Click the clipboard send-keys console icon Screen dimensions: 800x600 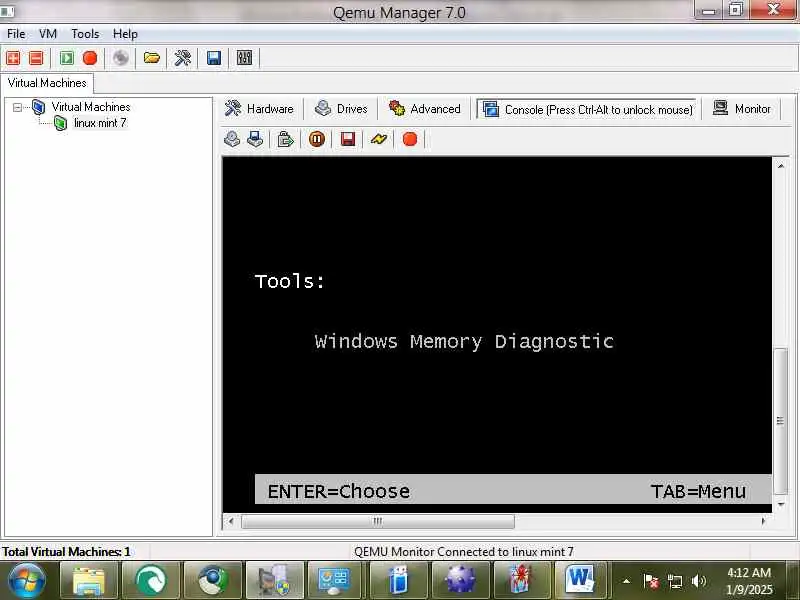[x=286, y=139]
